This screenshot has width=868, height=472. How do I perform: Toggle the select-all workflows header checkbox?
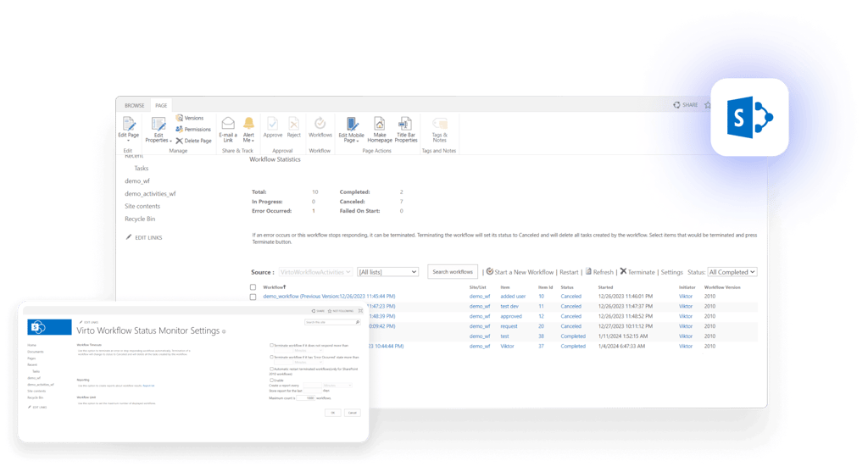point(253,287)
